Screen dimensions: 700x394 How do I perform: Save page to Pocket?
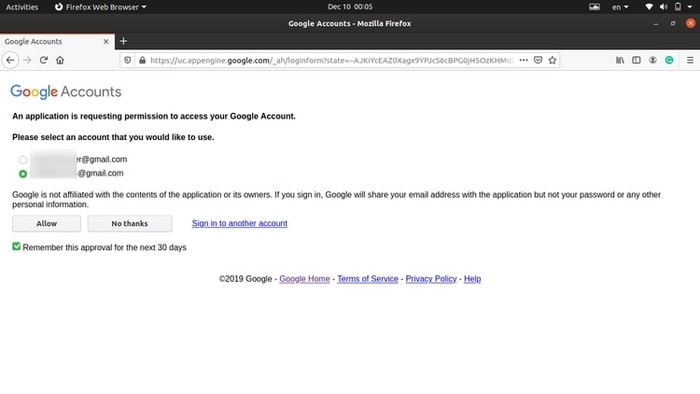[538, 60]
